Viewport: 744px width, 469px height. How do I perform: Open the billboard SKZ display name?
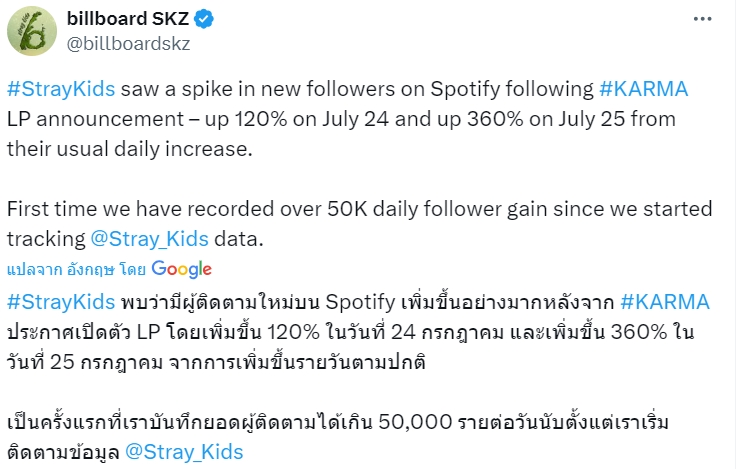coord(128,19)
